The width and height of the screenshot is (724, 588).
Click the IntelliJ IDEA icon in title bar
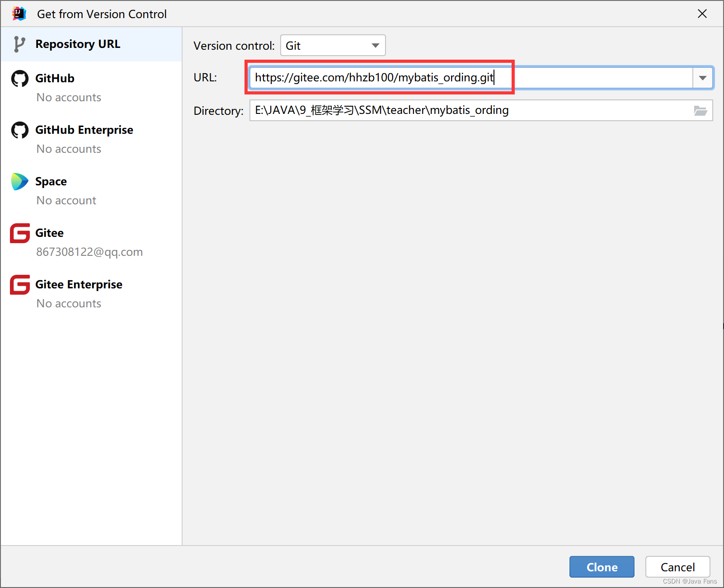click(19, 14)
